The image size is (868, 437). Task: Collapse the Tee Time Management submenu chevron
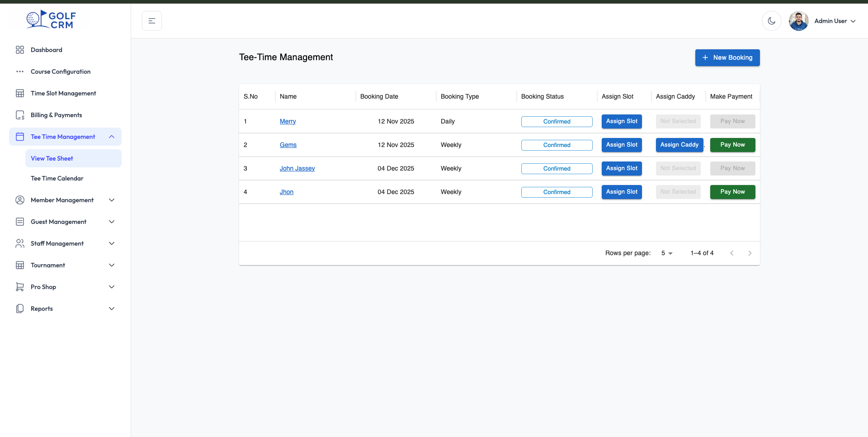pos(112,137)
